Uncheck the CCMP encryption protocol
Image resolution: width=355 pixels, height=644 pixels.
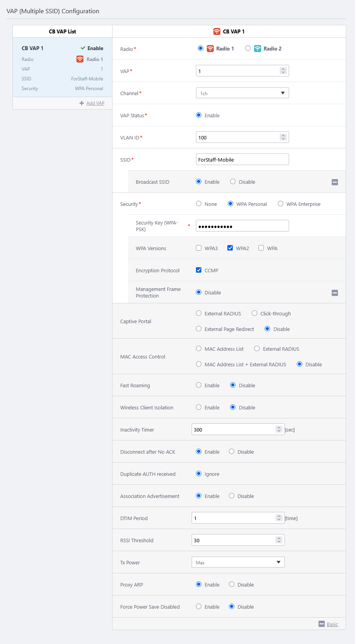(x=199, y=270)
